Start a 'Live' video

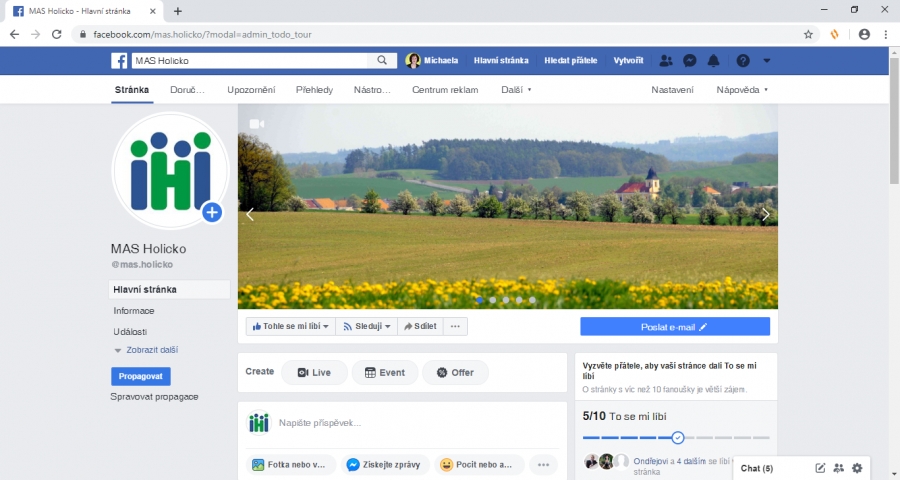[314, 373]
